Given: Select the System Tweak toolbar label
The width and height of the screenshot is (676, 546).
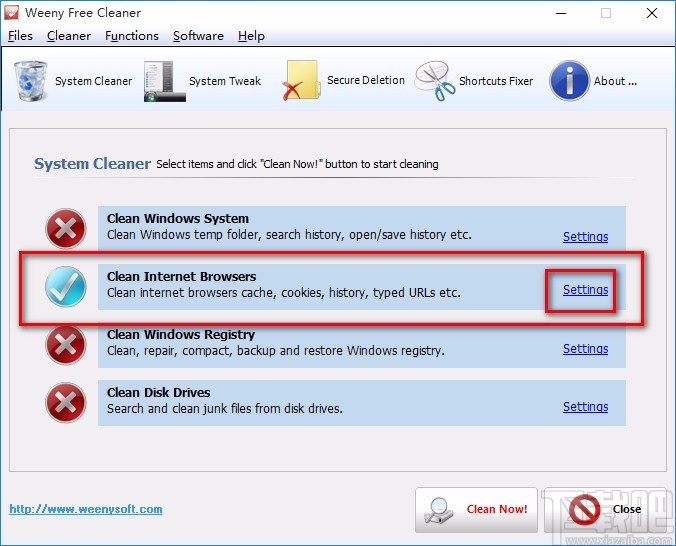Looking at the screenshot, I should (x=225, y=81).
